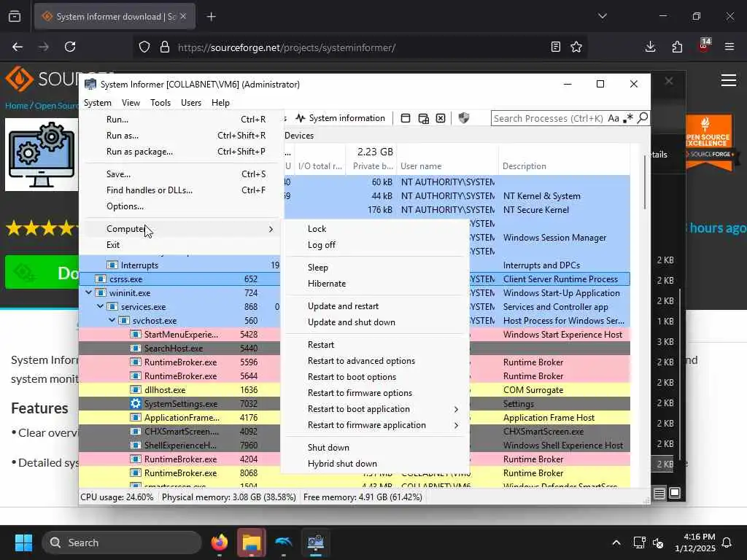Click the Firefox reload button

(70, 47)
